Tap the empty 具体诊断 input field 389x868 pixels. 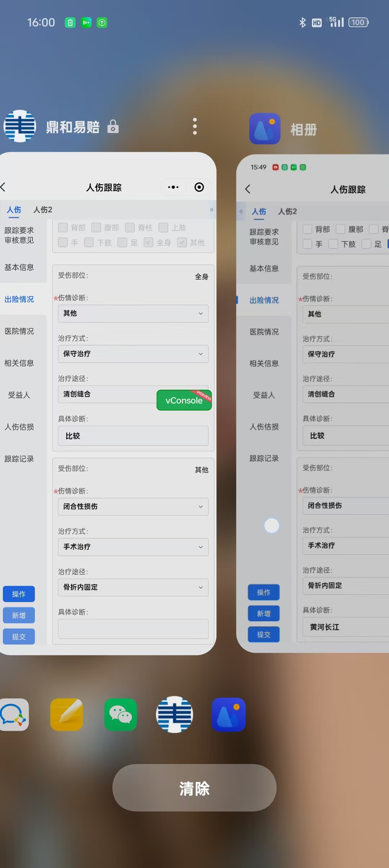coord(133,629)
